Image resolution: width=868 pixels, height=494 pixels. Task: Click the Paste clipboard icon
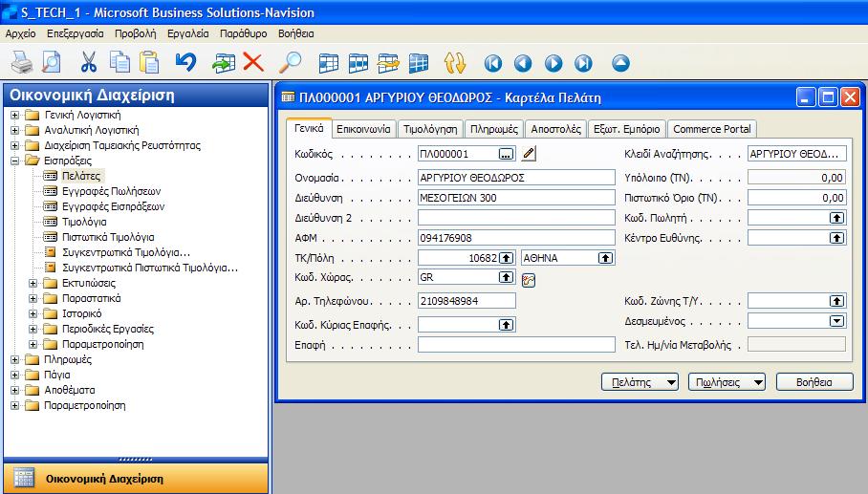tap(149, 62)
